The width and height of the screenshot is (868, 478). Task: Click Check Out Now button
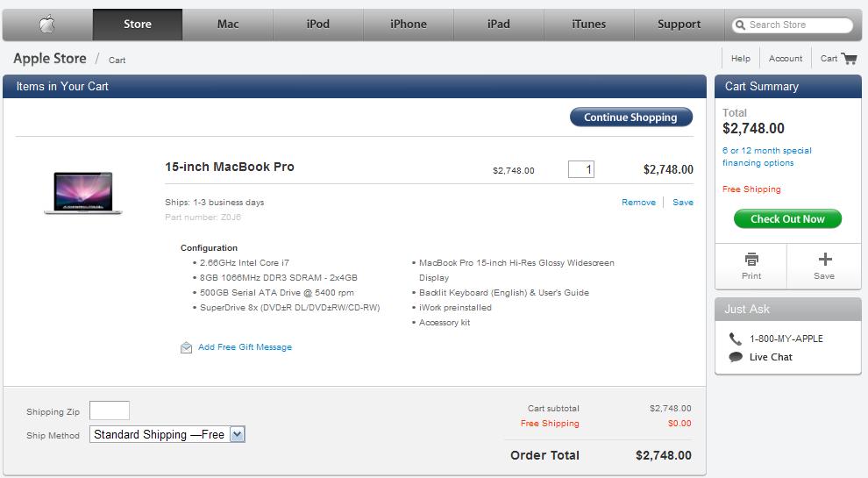[x=787, y=218]
